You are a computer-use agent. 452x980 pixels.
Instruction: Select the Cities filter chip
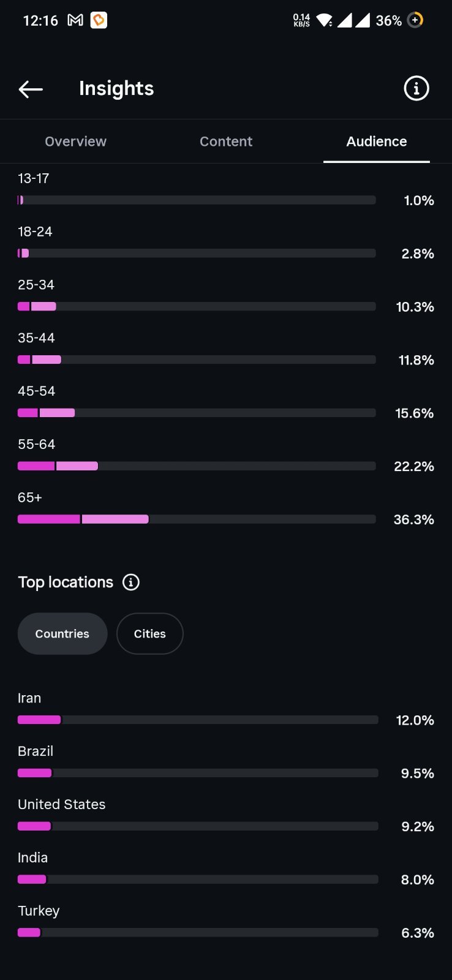point(150,634)
